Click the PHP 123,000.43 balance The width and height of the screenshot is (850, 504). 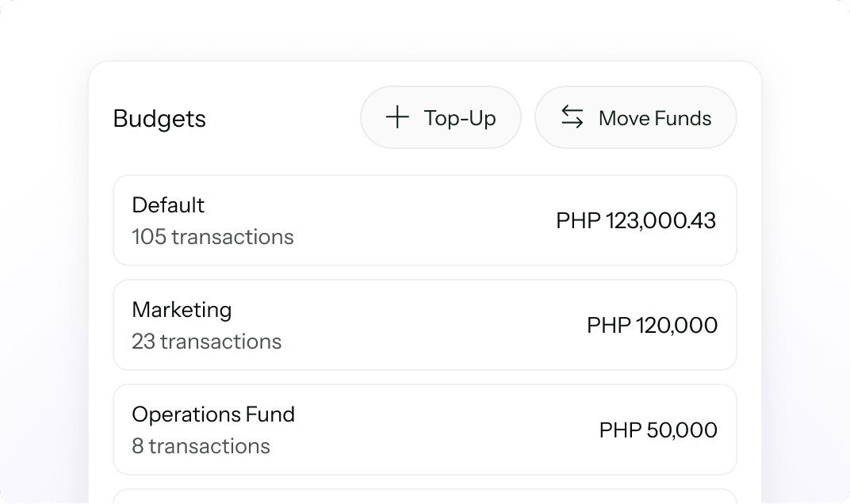636,220
